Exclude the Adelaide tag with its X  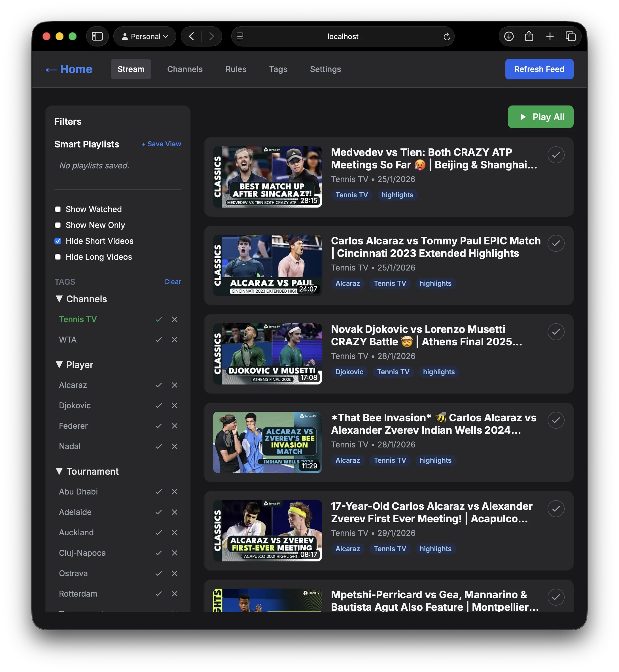(175, 512)
